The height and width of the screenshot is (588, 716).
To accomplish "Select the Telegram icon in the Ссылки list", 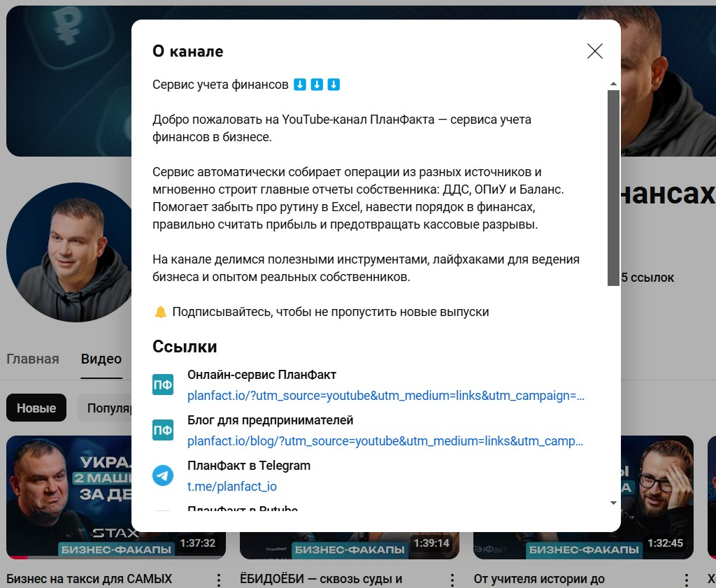I will click(163, 475).
